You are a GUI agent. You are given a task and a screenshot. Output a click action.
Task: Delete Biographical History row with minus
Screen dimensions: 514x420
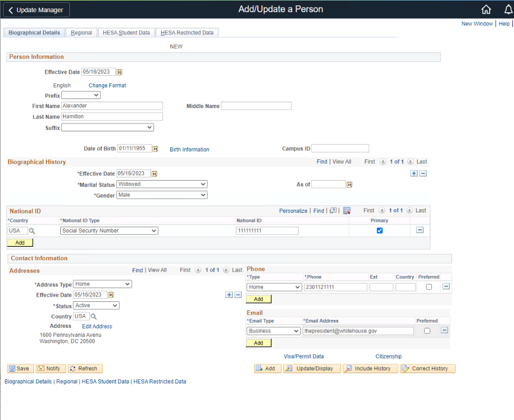pyautogui.click(x=423, y=173)
